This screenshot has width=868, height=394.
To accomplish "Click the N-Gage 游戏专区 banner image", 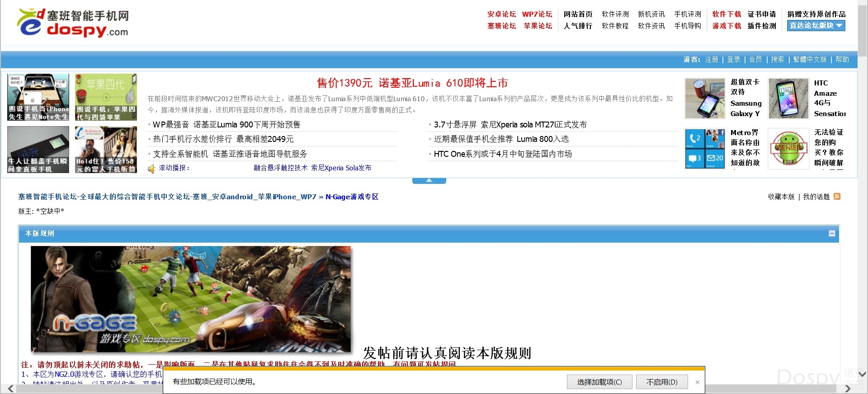I will click(191, 299).
